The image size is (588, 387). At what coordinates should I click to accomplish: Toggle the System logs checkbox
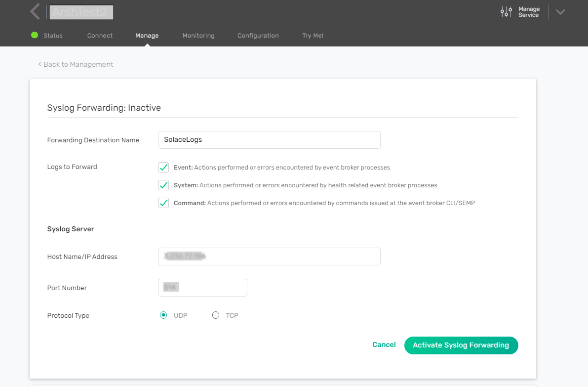pyautogui.click(x=164, y=185)
